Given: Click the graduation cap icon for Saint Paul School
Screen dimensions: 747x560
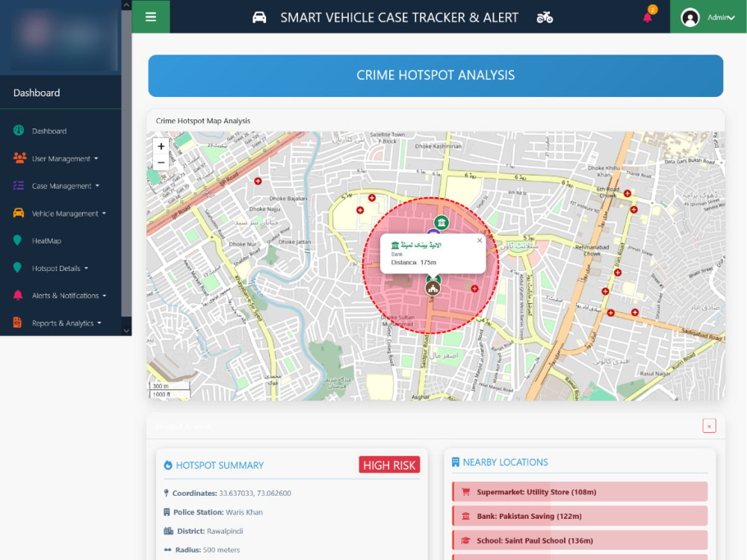Looking at the screenshot, I should point(466,540).
